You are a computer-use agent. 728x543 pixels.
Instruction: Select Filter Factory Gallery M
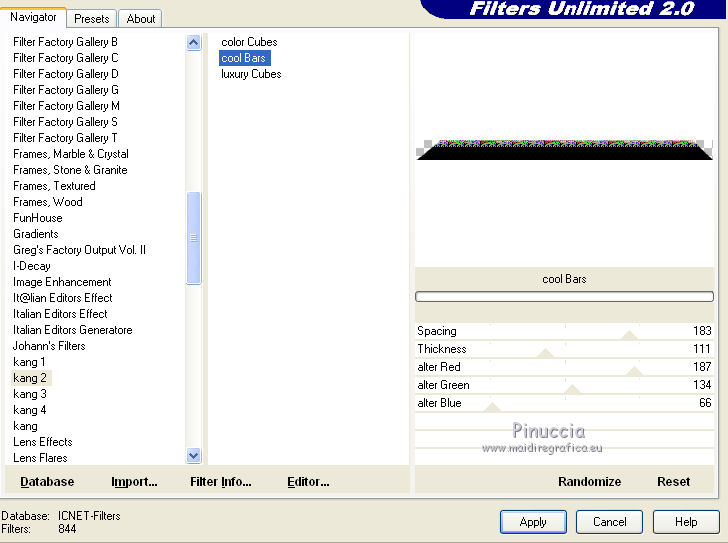point(66,106)
